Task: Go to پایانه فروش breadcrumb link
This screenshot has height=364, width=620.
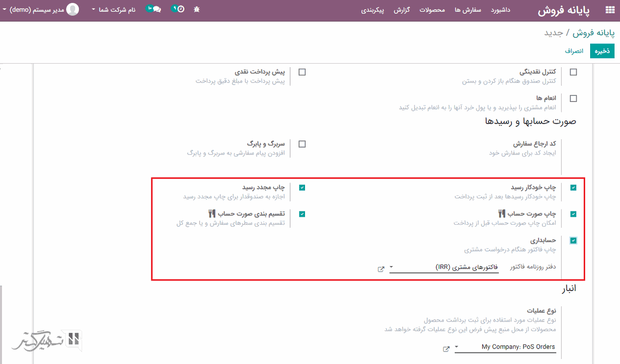Action: (594, 33)
